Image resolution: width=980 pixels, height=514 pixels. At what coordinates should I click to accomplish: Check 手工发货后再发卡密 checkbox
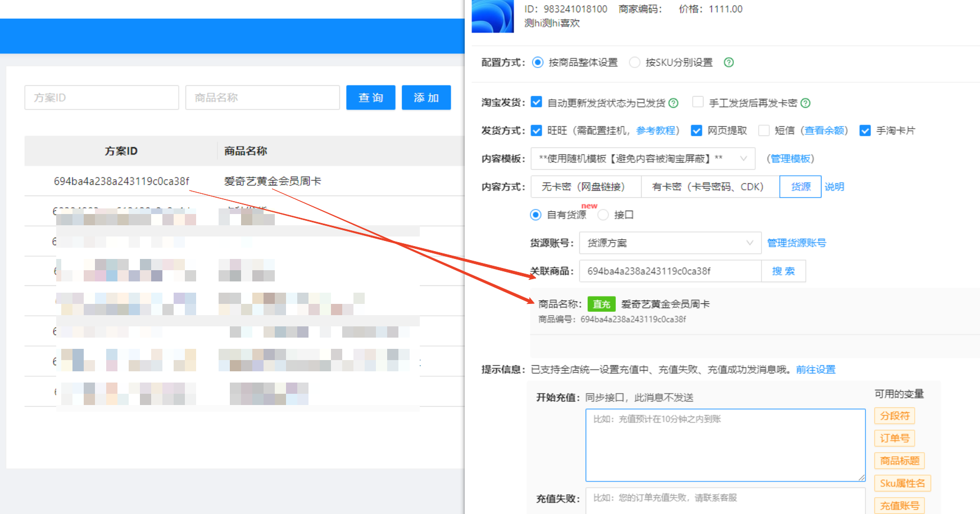pos(698,102)
